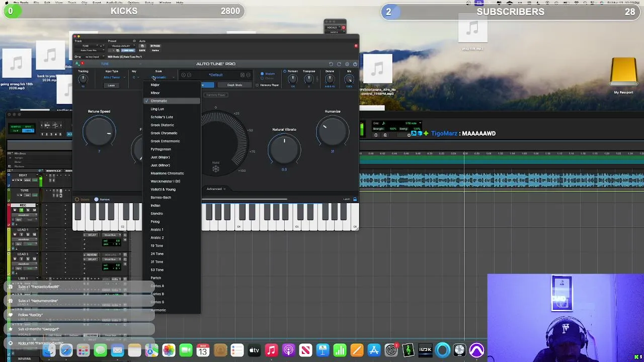644x362 pixels.
Task: Click the Auto-Tune power bypass icon
Action: click(355, 64)
